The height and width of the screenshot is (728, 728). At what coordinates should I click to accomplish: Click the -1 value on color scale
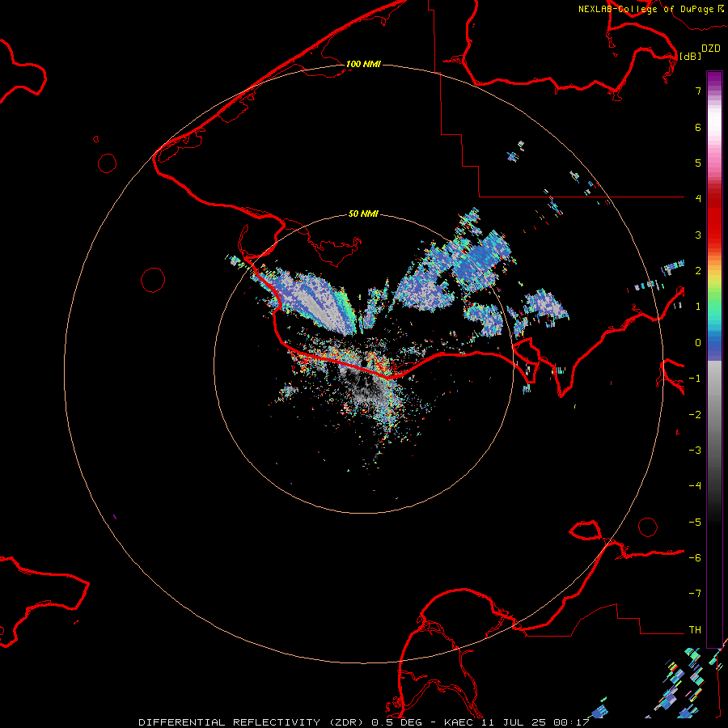[x=695, y=379]
